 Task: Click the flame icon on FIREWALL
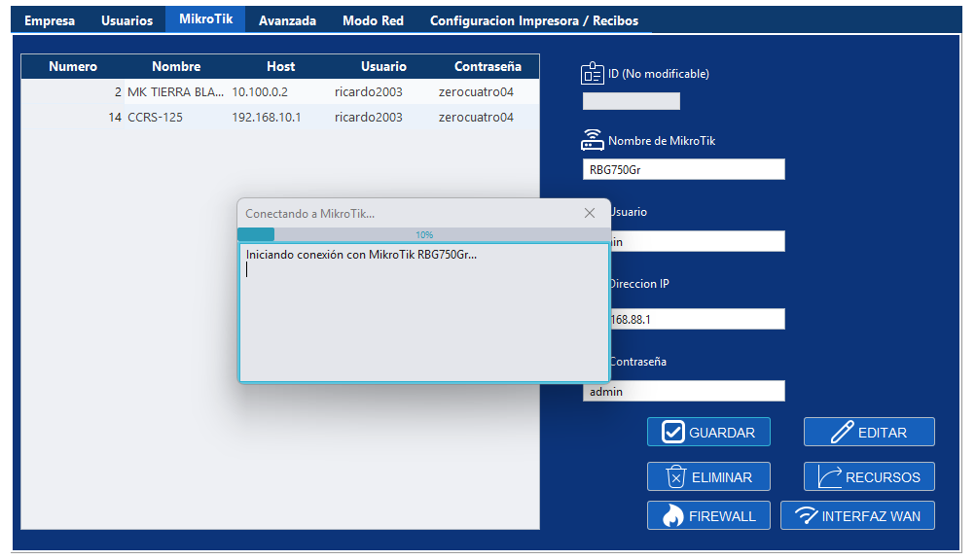click(x=670, y=515)
